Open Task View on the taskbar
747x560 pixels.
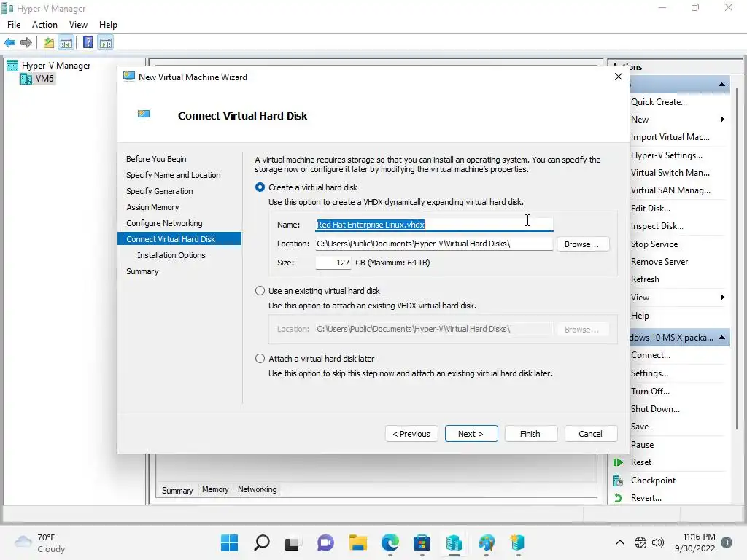pos(292,543)
